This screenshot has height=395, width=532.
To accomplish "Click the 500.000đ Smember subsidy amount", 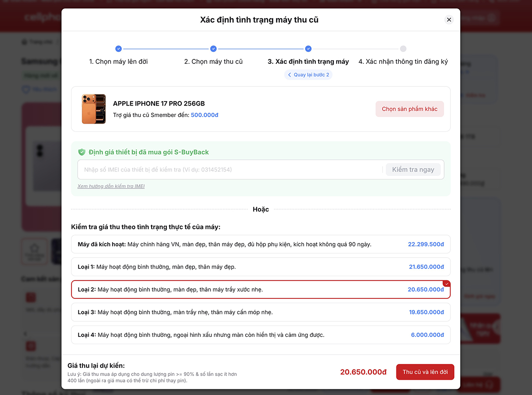I will (x=204, y=115).
